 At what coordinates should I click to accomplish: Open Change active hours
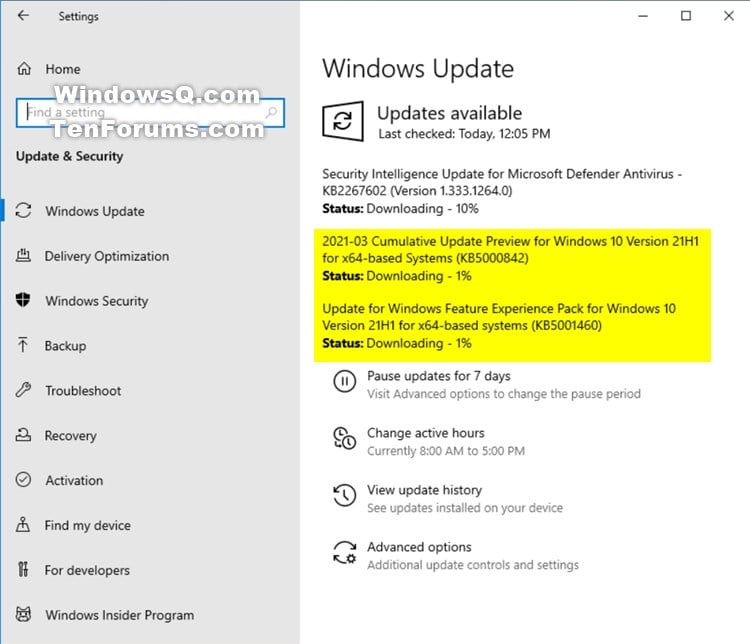click(426, 433)
